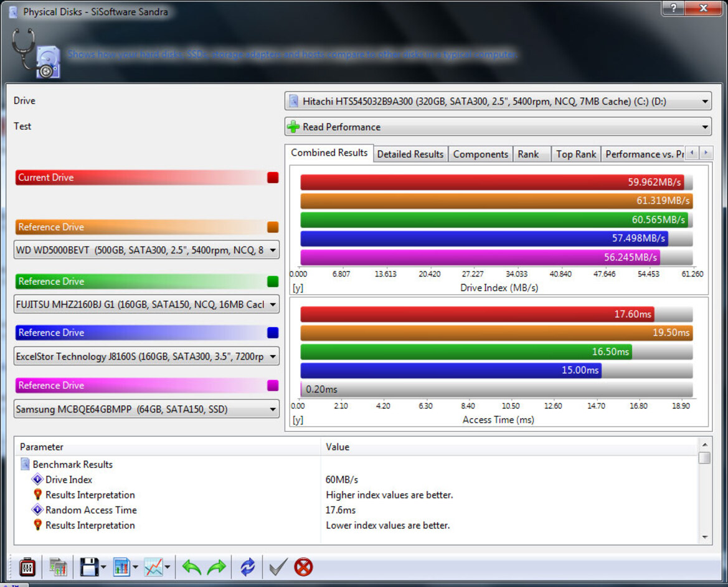Click the red Current Drive color swatch
Screen dimensions: 728x587
tap(273, 178)
